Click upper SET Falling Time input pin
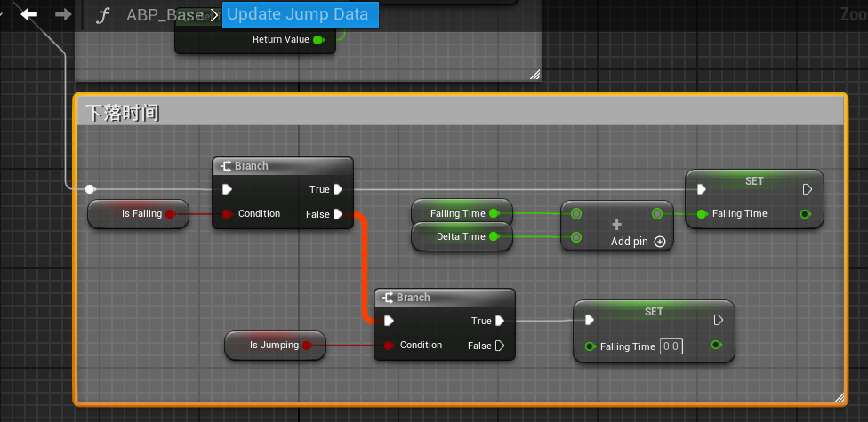 pos(702,214)
